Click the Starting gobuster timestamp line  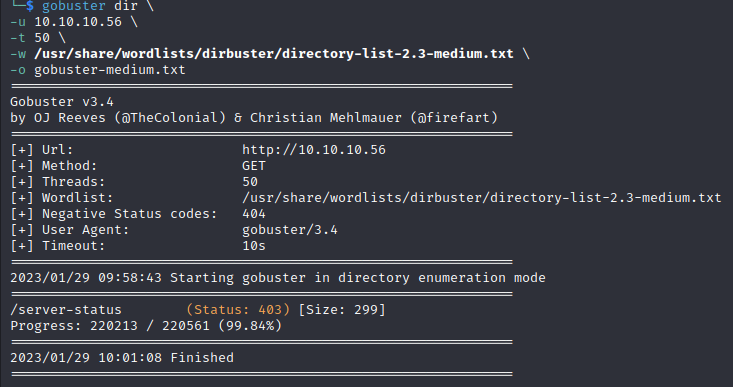pos(278,278)
